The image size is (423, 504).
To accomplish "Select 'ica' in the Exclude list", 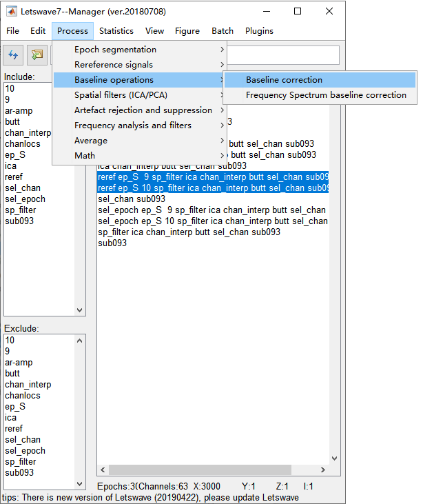I will [10, 418].
